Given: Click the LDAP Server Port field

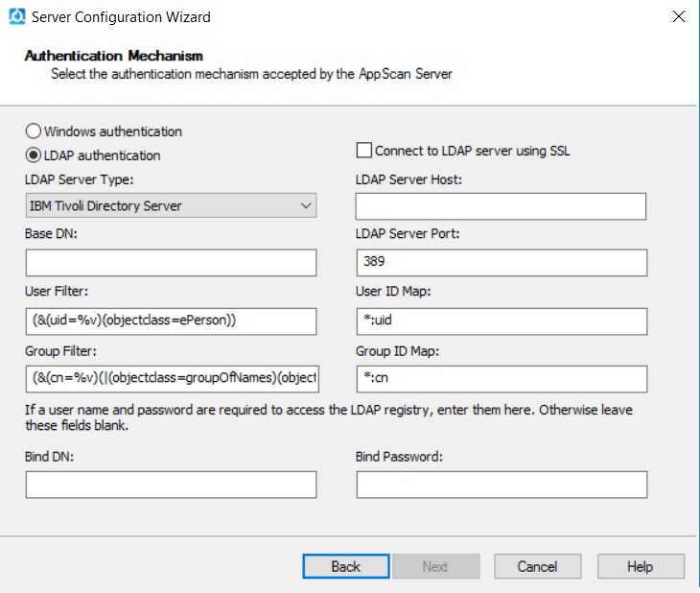Looking at the screenshot, I should [x=501, y=263].
